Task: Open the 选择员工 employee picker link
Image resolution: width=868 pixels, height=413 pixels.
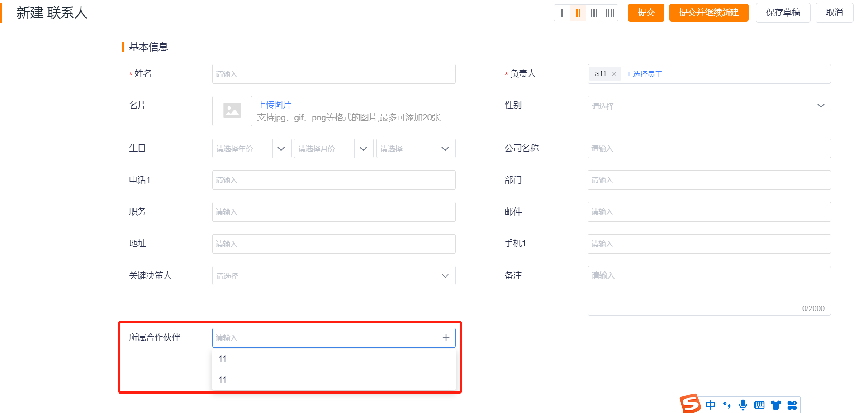Action: point(645,74)
